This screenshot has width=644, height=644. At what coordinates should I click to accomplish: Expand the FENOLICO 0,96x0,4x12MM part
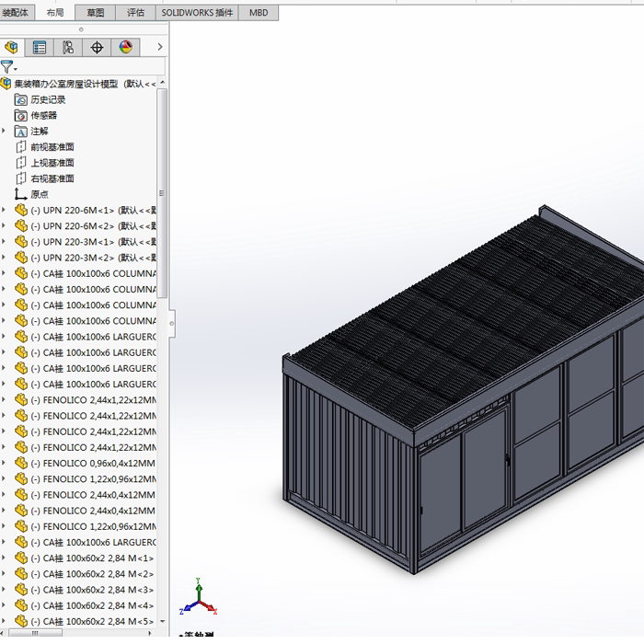4,463
